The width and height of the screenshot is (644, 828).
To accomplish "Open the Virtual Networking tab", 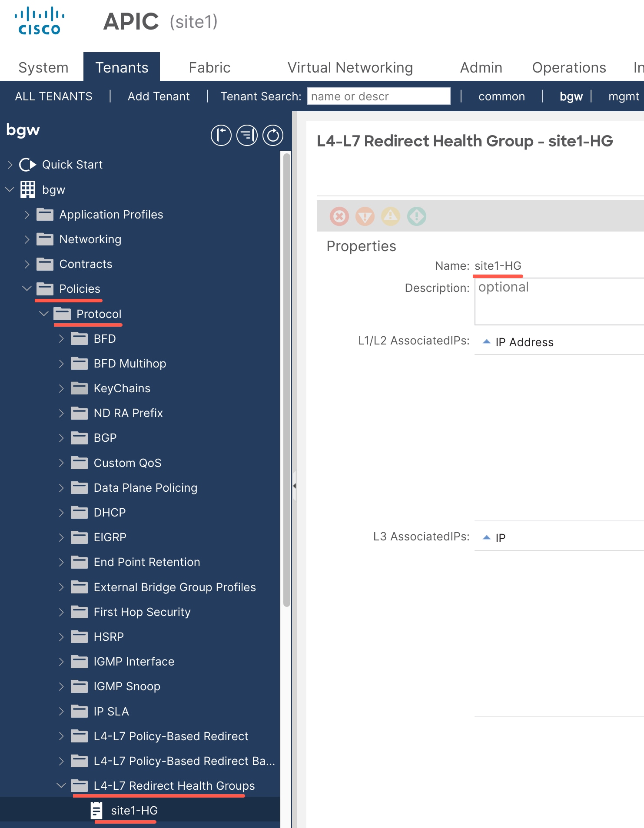I will pyautogui.click(x=350, y=67).
